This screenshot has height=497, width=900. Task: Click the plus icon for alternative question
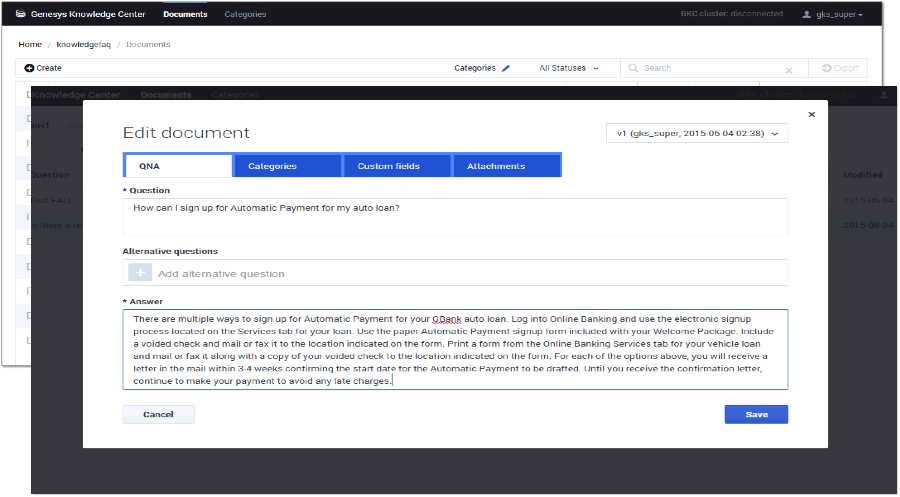pos(140,273)
